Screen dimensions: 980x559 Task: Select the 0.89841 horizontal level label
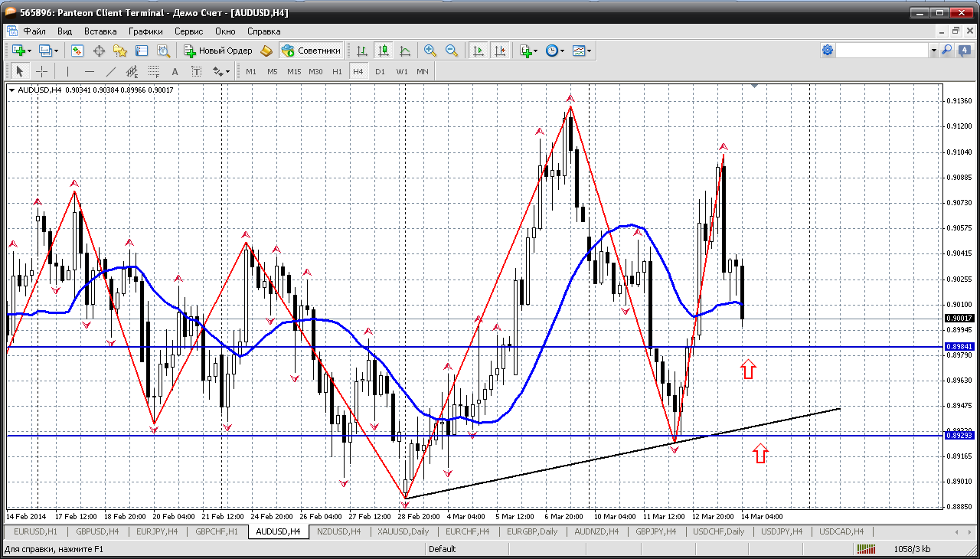point(959,347)
